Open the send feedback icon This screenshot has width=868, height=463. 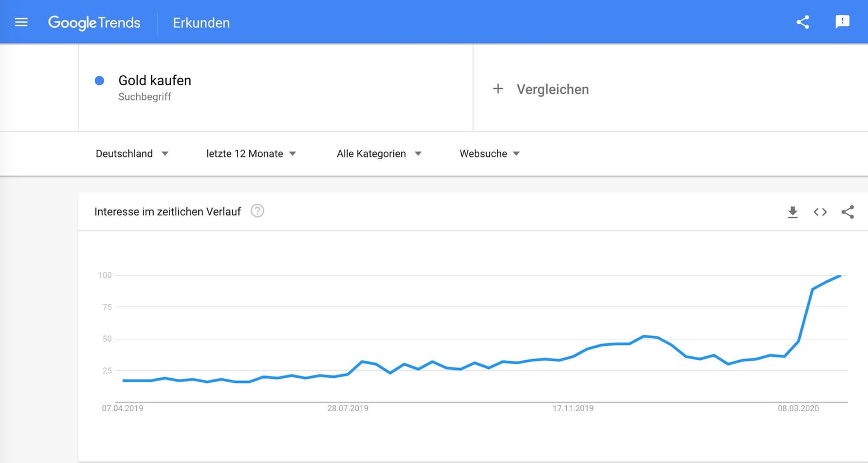pos(842,22)
